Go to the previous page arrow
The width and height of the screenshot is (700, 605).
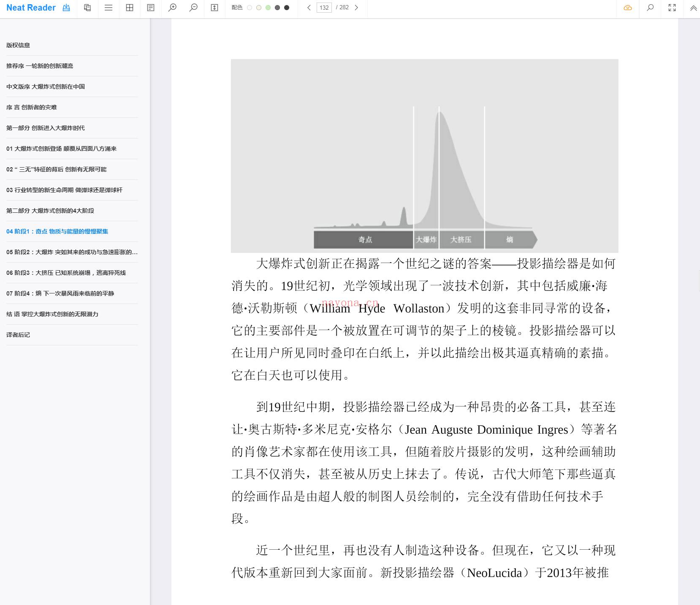tap(309, 8)
